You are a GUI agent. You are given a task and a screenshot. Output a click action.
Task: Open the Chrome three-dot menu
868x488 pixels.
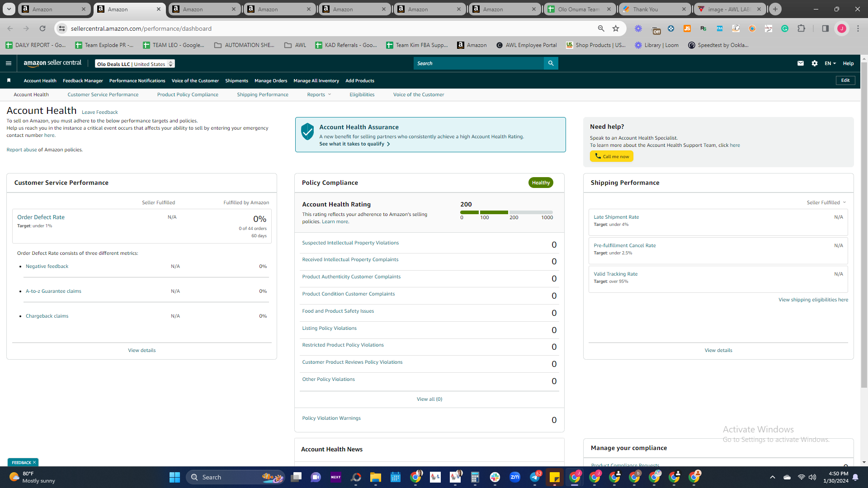858,28
